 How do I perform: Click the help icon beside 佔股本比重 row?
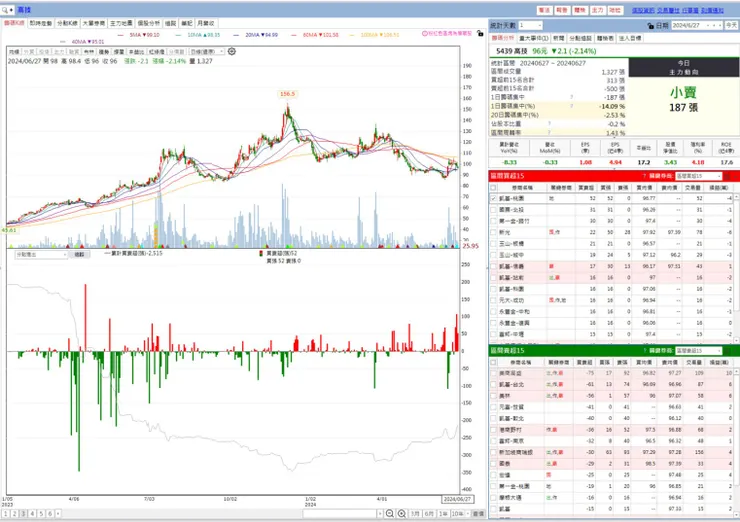click(549, 124)
